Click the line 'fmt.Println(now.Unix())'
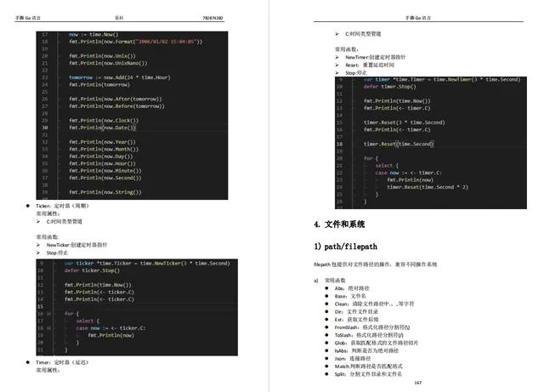This screenshot has height=392, width=544. 102,56
